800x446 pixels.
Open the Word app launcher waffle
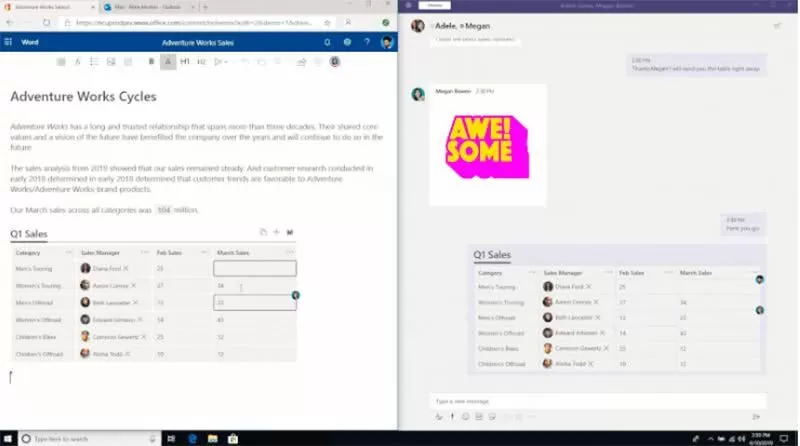tap(8, 43)
